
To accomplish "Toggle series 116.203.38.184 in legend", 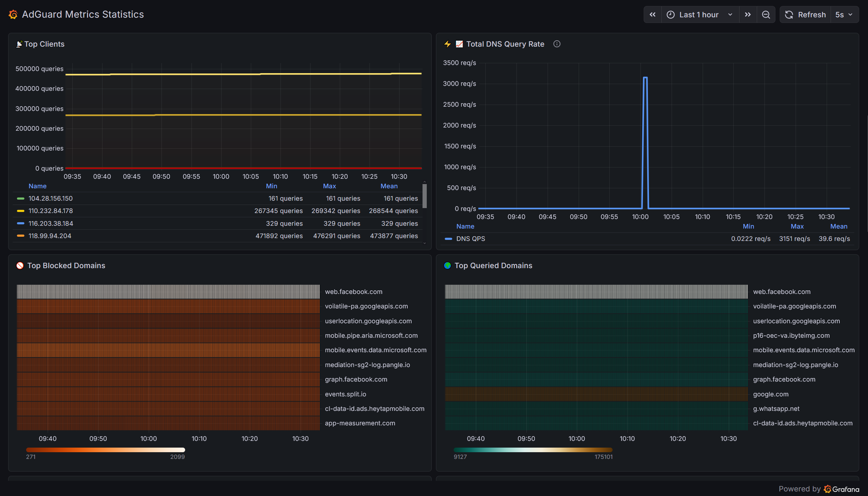I will [x=51, y=223].
